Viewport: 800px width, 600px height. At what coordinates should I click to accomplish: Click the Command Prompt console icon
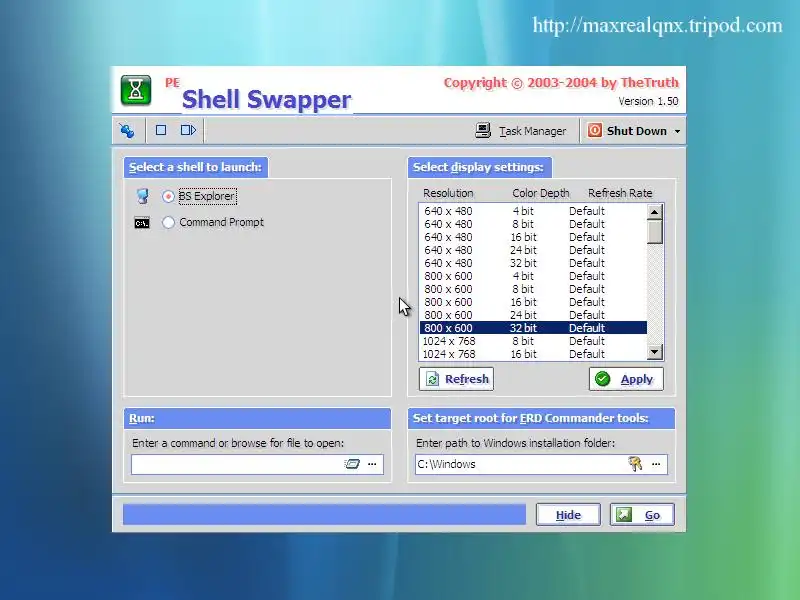point(142,223)
